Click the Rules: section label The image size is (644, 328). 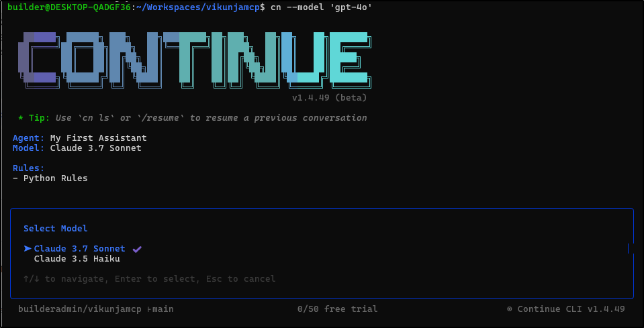pos(28,168)
